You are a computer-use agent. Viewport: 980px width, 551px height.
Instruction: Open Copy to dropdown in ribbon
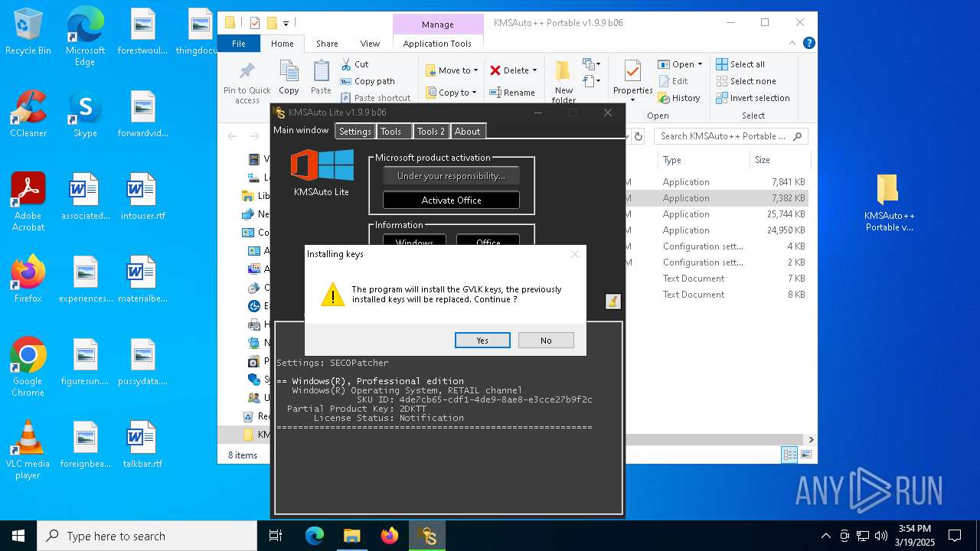(451, 93)
